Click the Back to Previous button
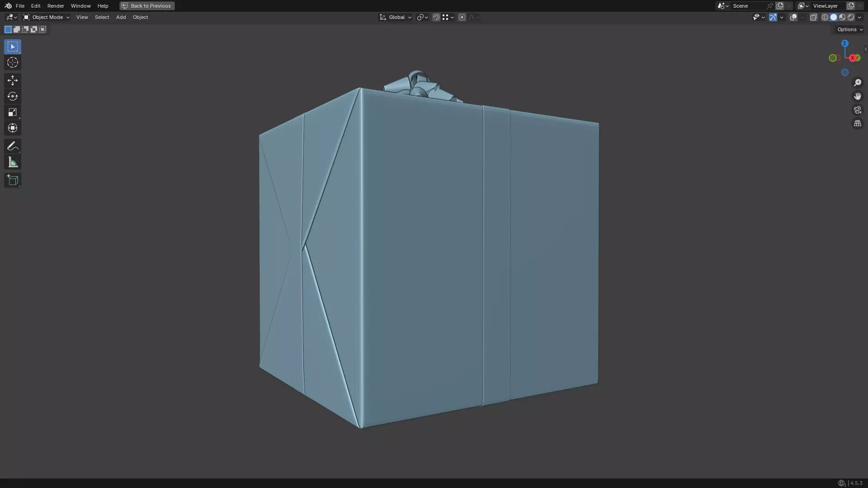The height and width of the screenshot is (488, 868). coord(147,6)
